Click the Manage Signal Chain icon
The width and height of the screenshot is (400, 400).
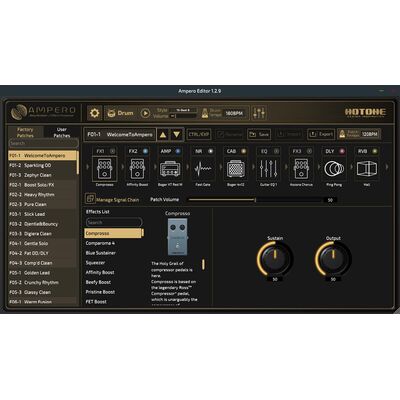[90, 199]
